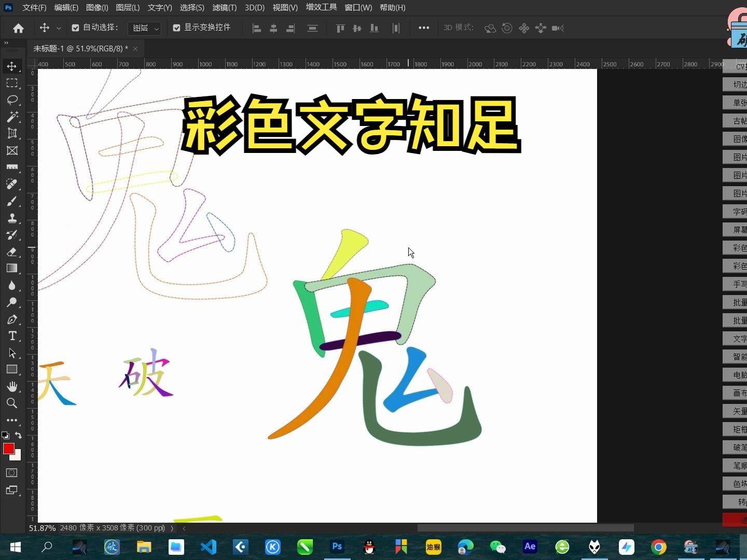Screen dimensions: 747x560
Task: Open WeChat from the taskbar
Action: (x=498, y=547)
